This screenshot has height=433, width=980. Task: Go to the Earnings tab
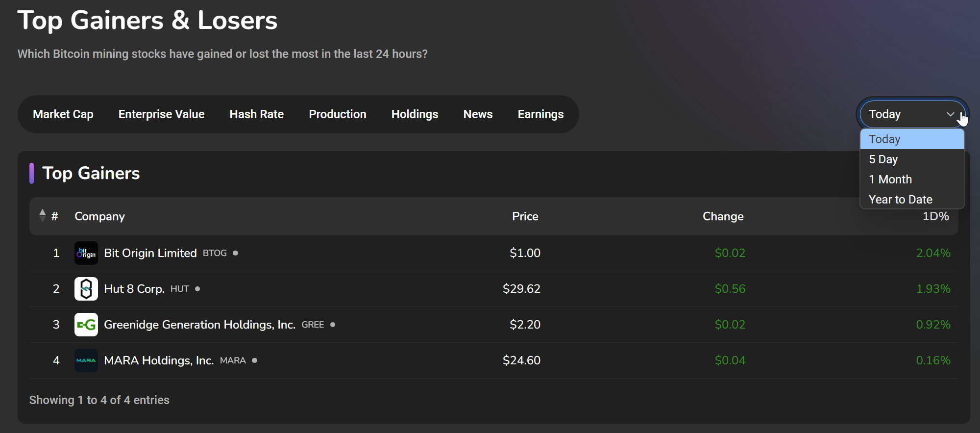click(540, 114)
